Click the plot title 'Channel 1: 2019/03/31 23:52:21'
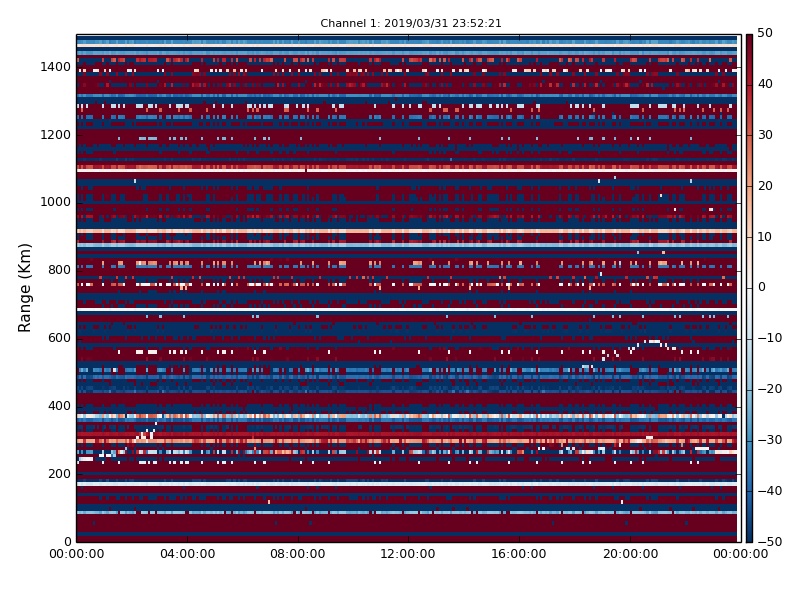Screen dimensions: 800x600 (411, 23)
